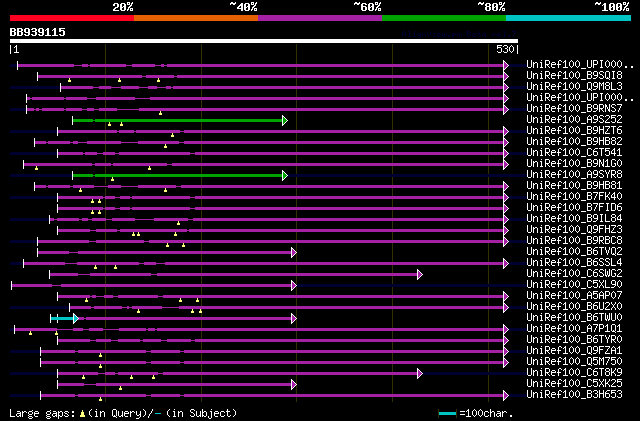Click the purple alignment bar for B6TVQ2
Image resolution: width=640 pixels, height=421 pixels.
point(167,253)
